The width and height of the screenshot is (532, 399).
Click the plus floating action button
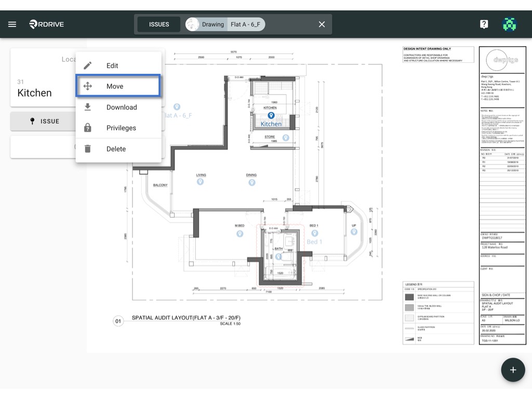click(x=513, y=370)
